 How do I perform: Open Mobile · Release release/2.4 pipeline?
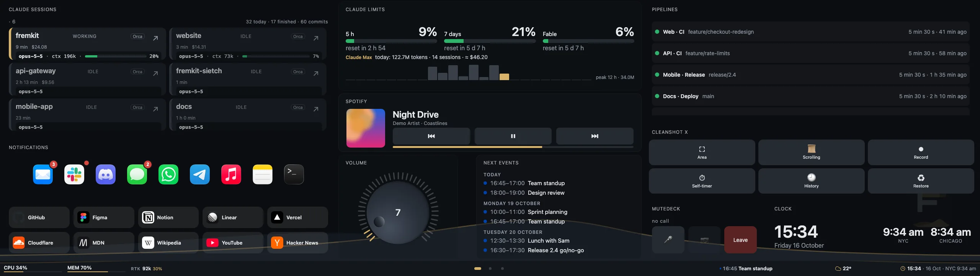click(811, 75)
